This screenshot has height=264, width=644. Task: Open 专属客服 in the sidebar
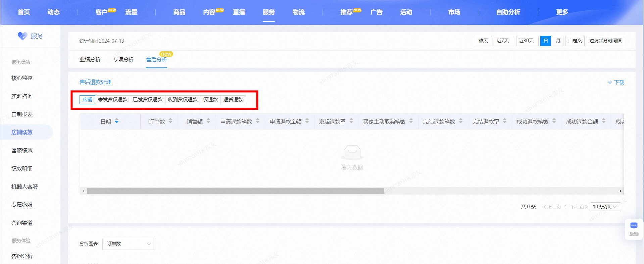(x=22, y=205)
